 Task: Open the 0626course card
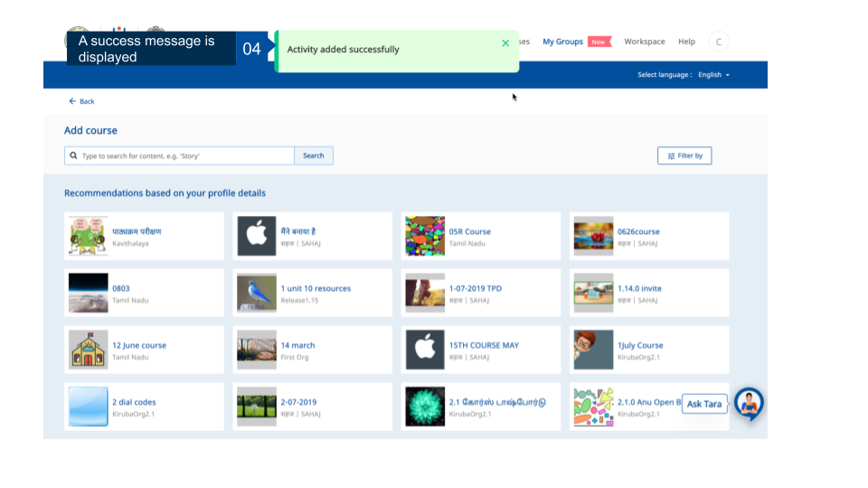[649, 236]
